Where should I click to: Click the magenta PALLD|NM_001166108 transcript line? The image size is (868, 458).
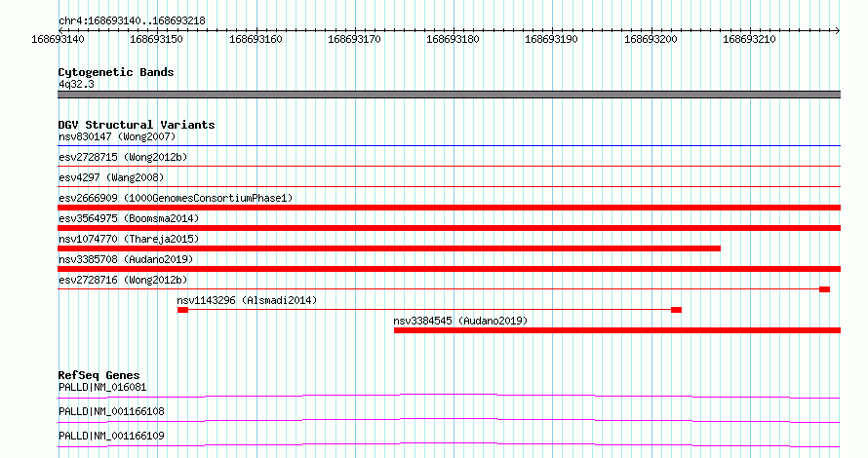click(x=449, y=420)
